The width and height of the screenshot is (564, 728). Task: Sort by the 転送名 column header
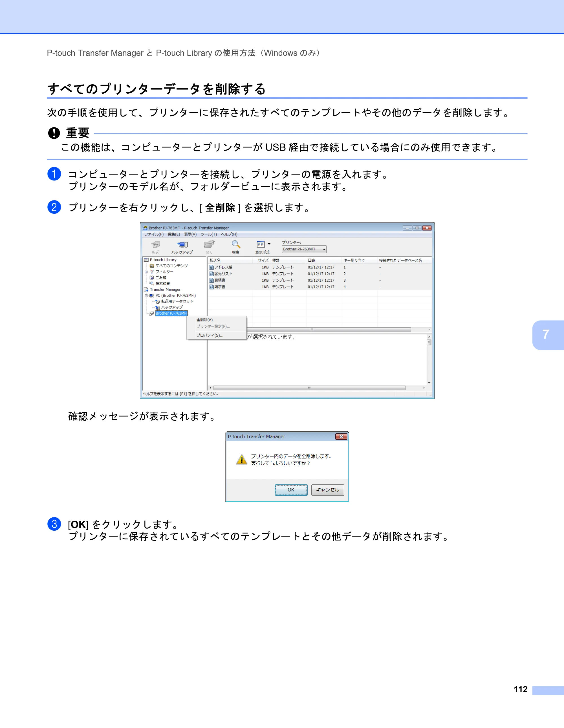(230, 260)
